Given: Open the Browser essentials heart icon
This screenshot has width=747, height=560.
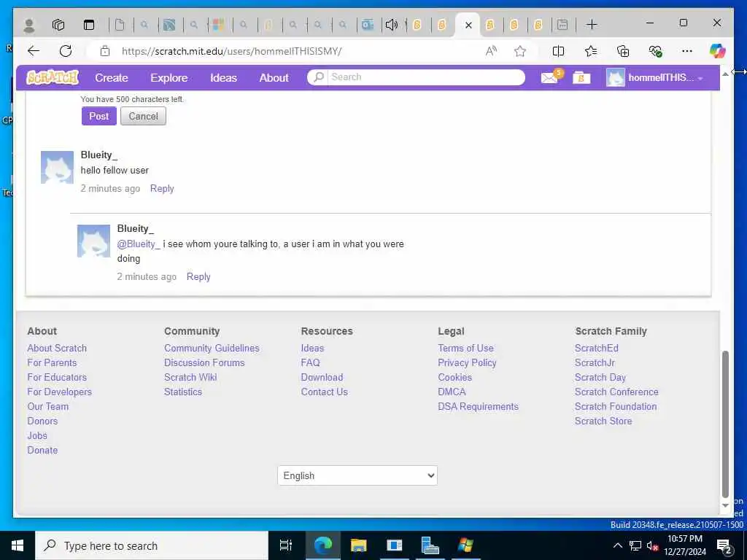Looking at the screenshot, I should pyautogui.click(x=656, y=51).
